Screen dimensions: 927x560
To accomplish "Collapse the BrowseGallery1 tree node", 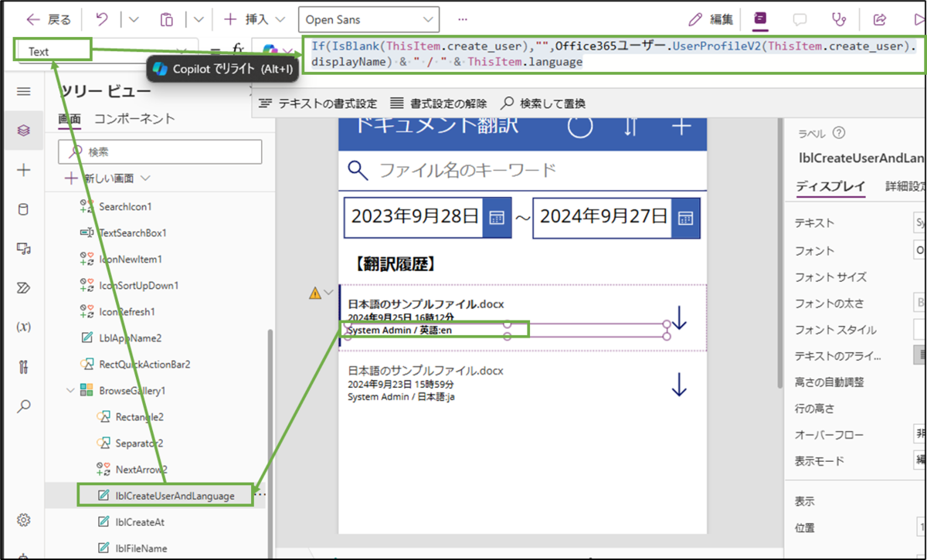I will 70,390.
